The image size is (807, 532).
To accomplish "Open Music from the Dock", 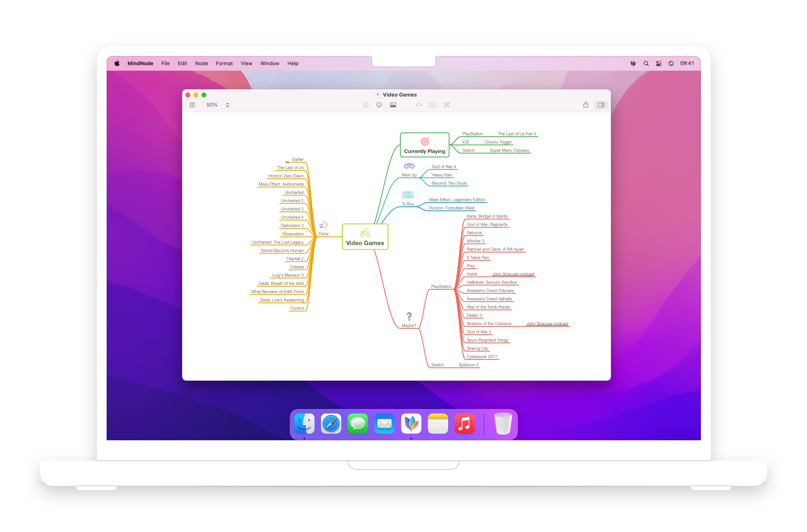I will 464,423.
